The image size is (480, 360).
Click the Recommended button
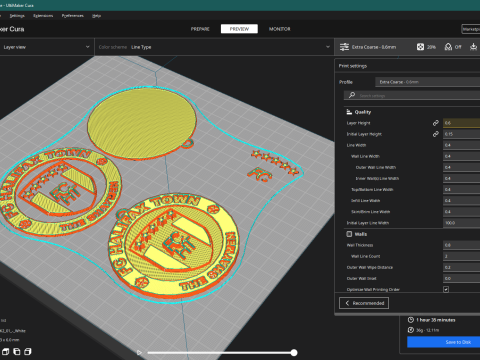[x=364, y=303]
